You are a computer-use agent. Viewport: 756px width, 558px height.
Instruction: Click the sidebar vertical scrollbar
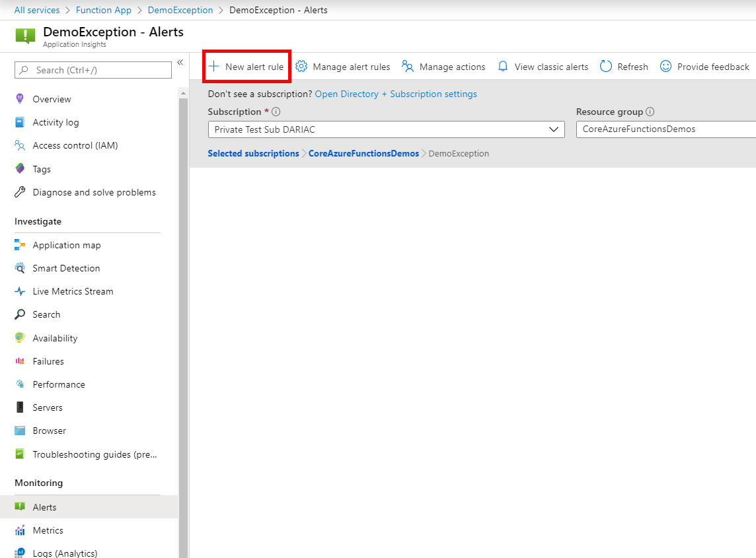[183, 328]
